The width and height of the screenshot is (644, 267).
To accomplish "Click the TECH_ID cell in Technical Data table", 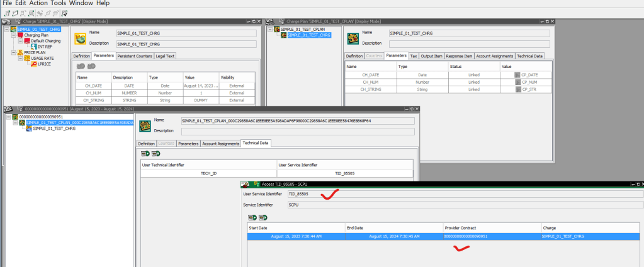I will pos(208,173).
